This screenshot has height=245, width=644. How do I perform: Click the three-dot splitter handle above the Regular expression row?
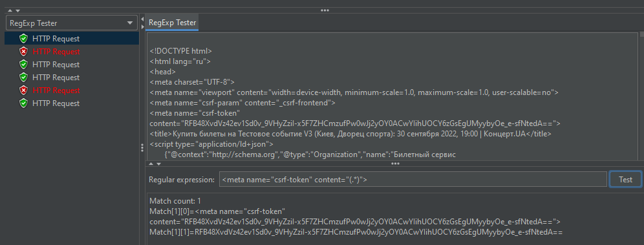395,164
